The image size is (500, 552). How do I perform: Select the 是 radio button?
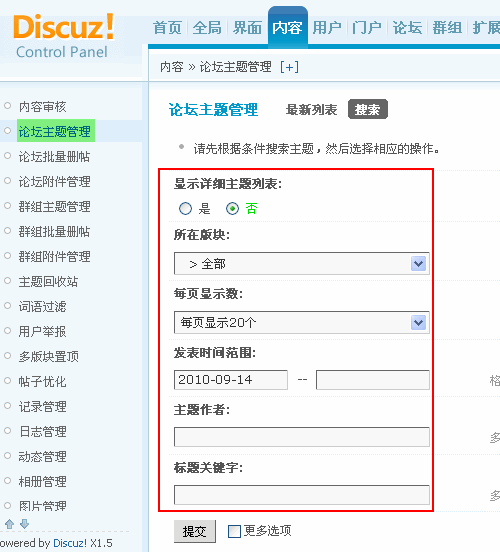pyautogui.click(x=185, y=208)
